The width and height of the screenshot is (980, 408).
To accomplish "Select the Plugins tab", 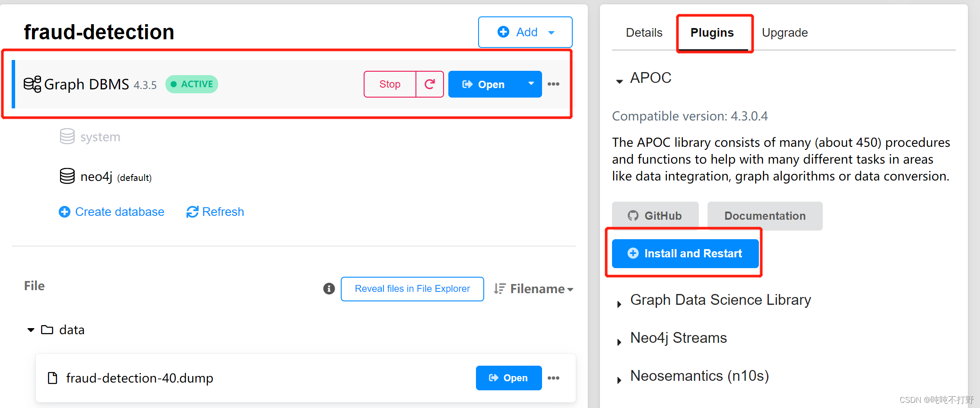I will tap(712, 33).
